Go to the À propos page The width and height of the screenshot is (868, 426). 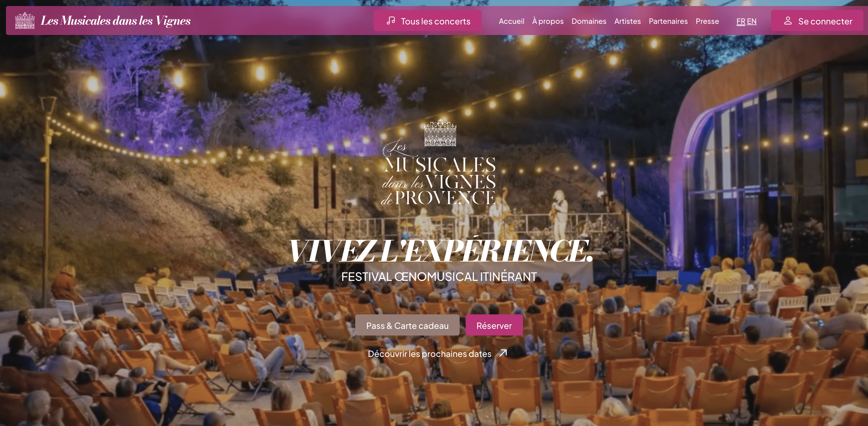548,21
